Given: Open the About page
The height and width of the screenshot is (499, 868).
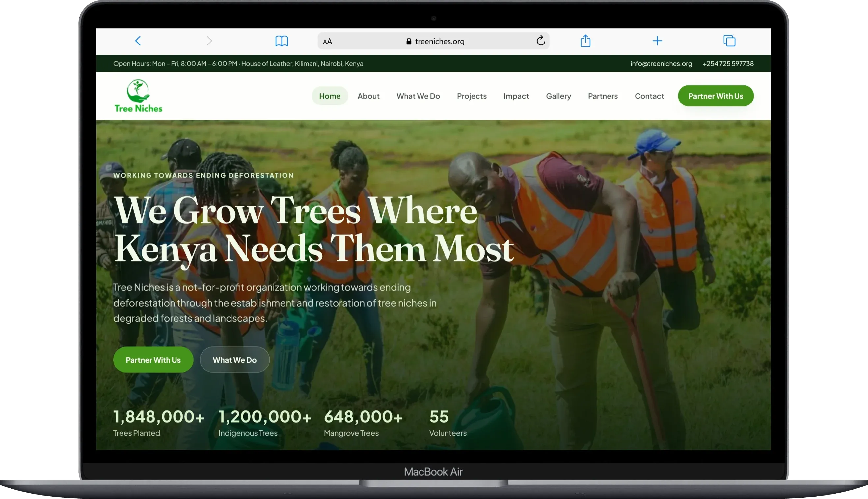Looking at the screenshot, I should (368, 96).
